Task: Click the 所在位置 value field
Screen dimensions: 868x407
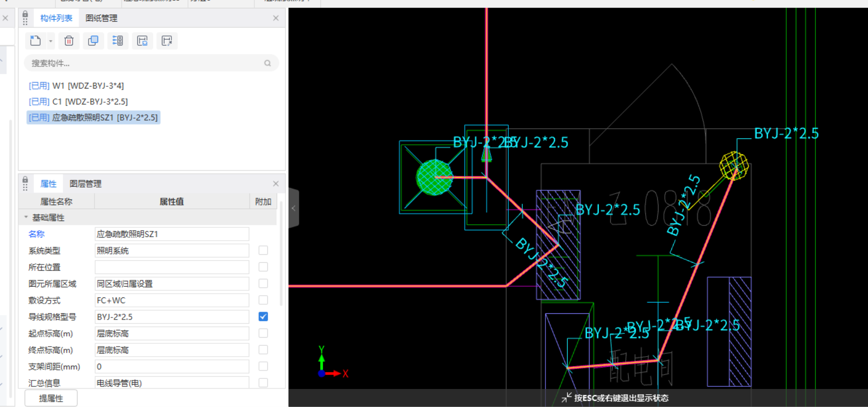Action: [172, 267]
